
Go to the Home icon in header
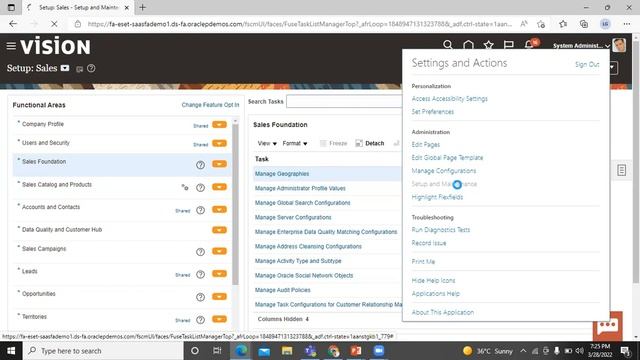pos(468,45)
